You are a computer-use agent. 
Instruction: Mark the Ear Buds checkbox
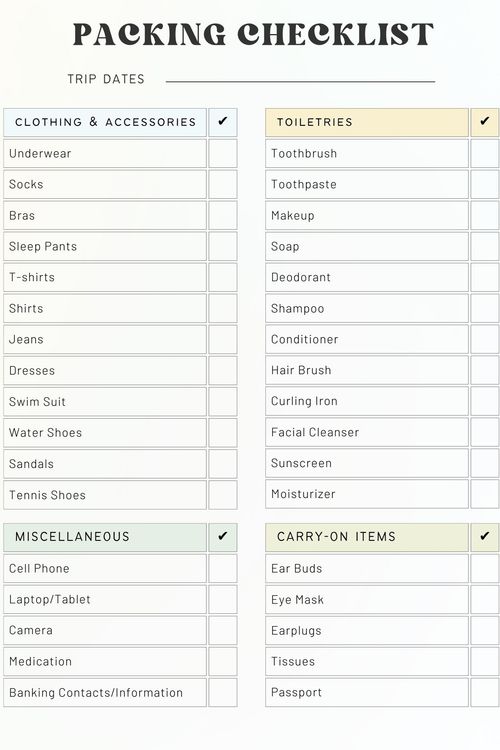[485, 568]
